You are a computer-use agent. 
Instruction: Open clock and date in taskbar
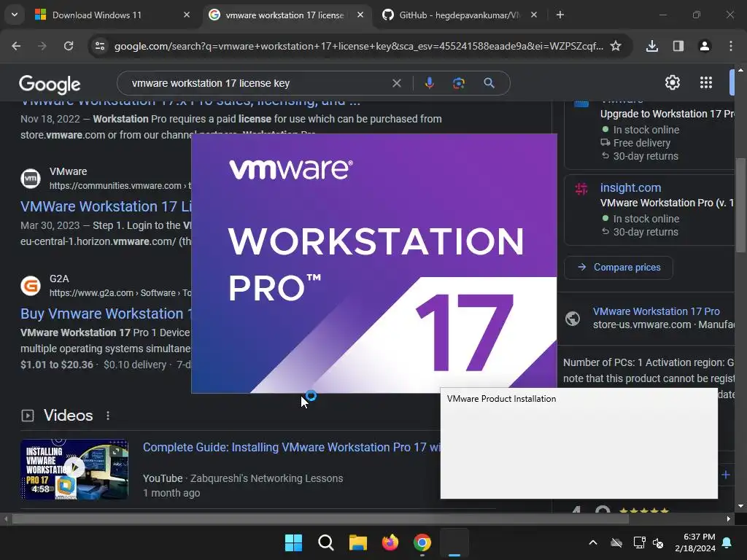click(695, 542)
